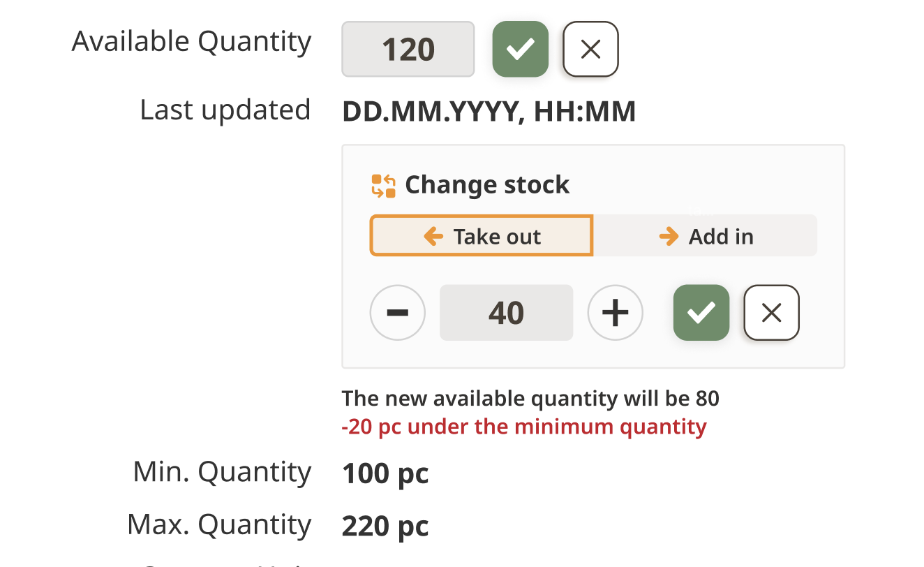Discard the stock change with X button

[x=771, y=313]
